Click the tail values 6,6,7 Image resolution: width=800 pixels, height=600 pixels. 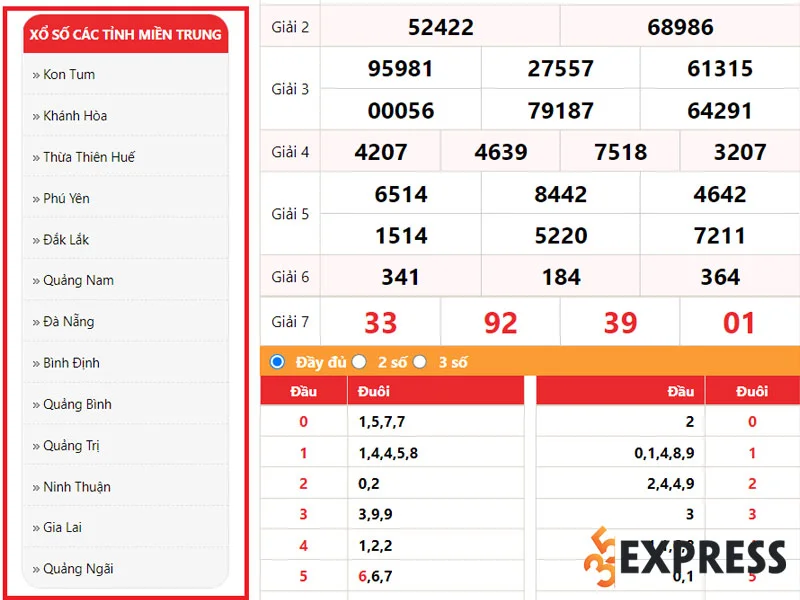click(375, 577)
